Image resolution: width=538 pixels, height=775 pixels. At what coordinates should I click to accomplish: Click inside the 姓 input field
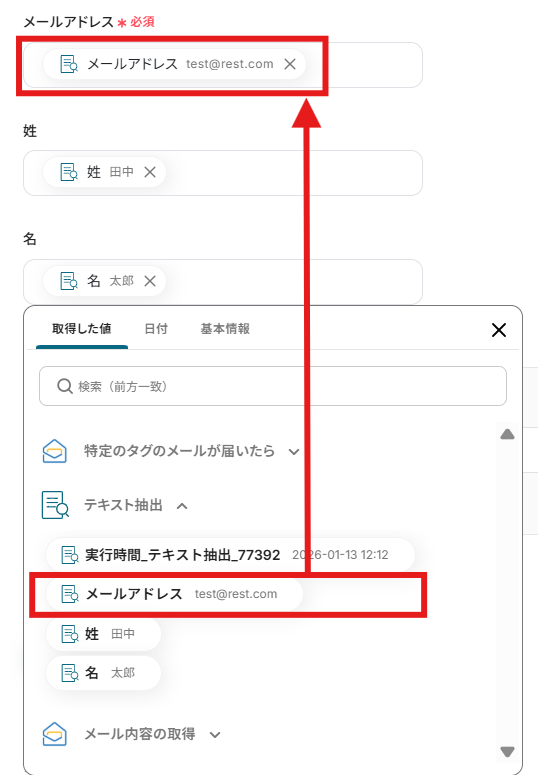(x=223, y=173)
